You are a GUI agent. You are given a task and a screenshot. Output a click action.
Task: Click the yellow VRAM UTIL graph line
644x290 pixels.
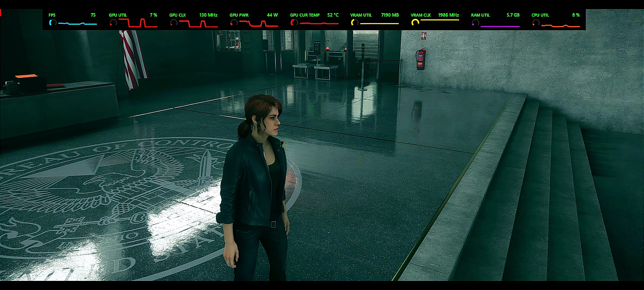[x=379, y=24]
